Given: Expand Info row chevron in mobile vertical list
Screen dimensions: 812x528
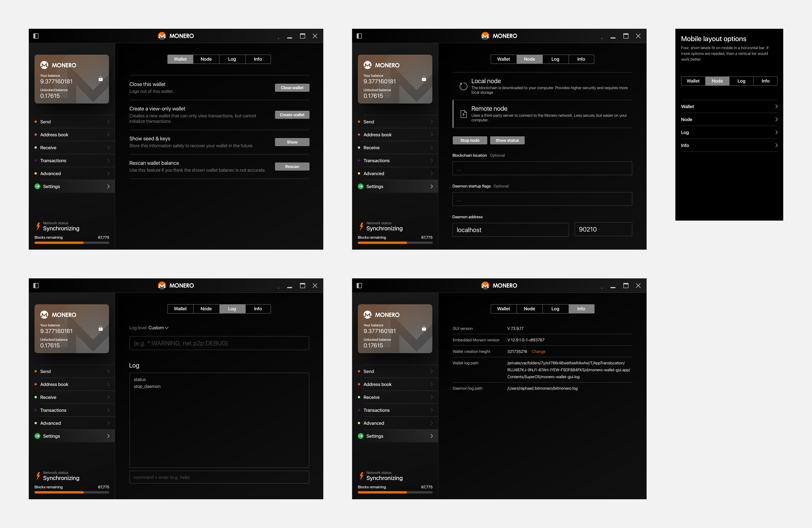Looking at the screenshot, I should [776, 145].
